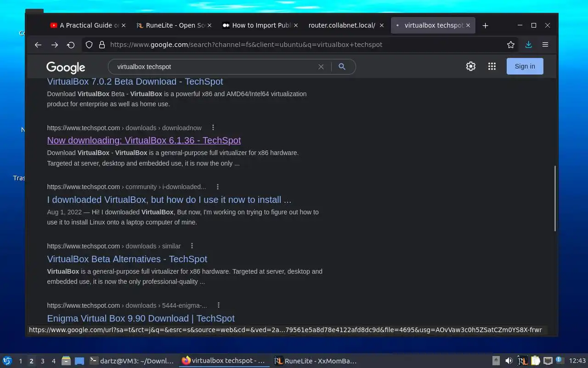Reload the current page
This screenshot has width=588, height=368.
click(71, 45)
